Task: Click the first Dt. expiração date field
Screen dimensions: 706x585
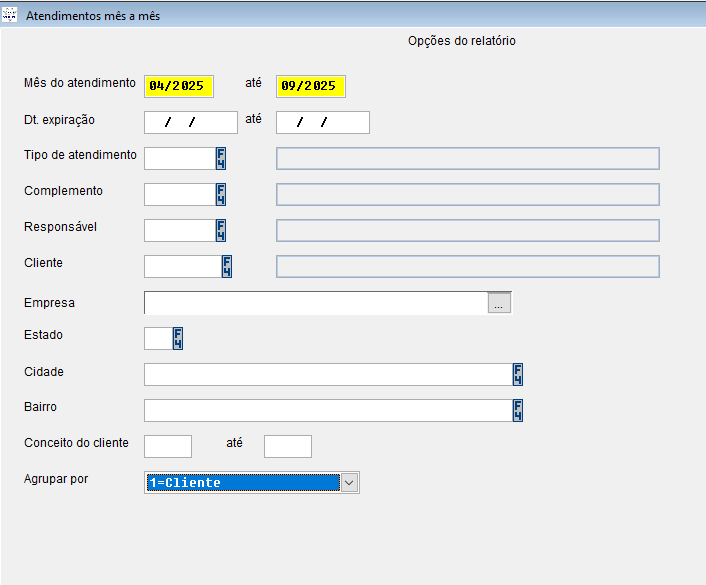Action: (190, 122)
